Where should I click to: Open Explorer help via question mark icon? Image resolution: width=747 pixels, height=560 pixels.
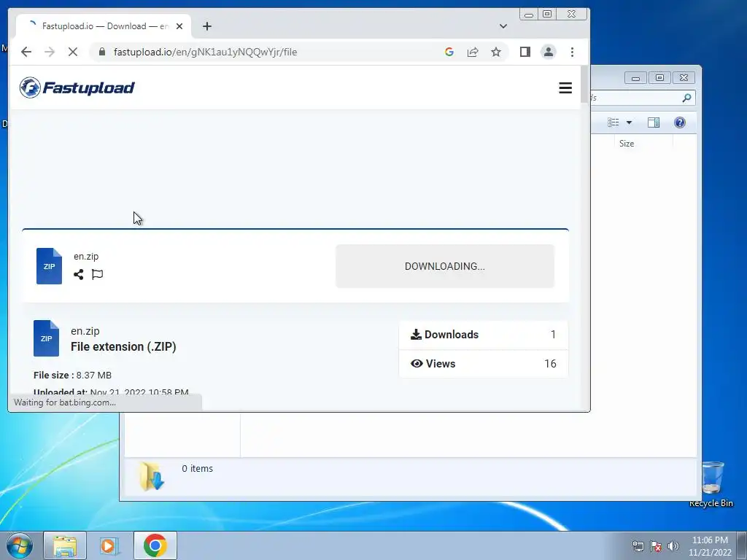point(680,122)
